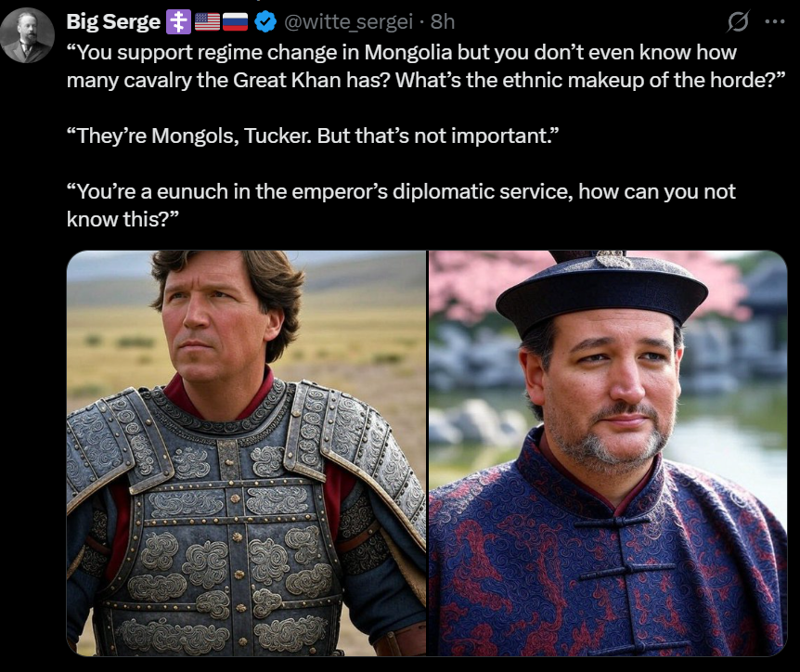This screenshot has width=800, height=672.
Task: Click the Russian flag emoji
Action: [235, 22]
